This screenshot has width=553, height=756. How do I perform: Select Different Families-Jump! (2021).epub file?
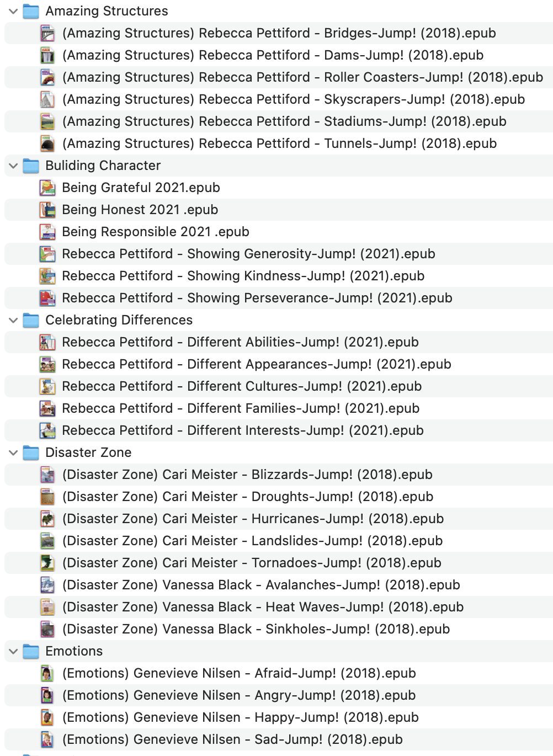pos(240,408)
